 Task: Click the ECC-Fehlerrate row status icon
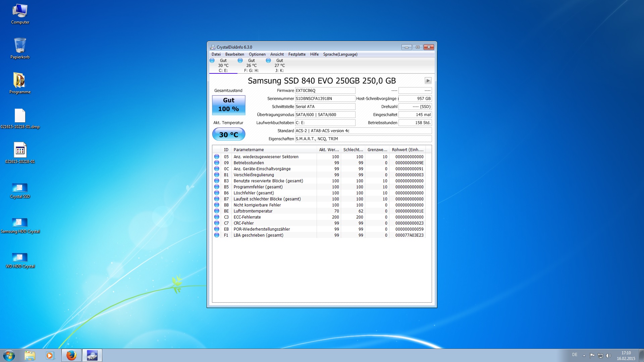[x=217, y=217]
